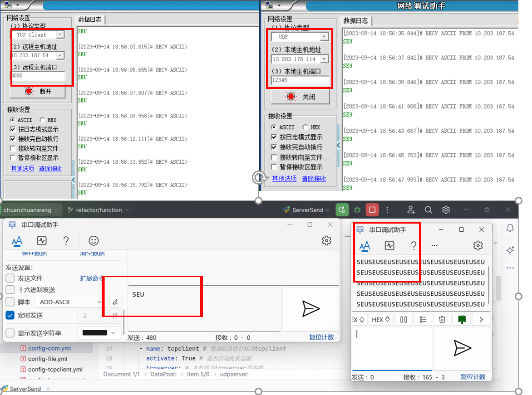The height and width of the screenshot is (395, 532).
Task: Enable the 十六进制发送 checkbox
Action: point(10,290)
